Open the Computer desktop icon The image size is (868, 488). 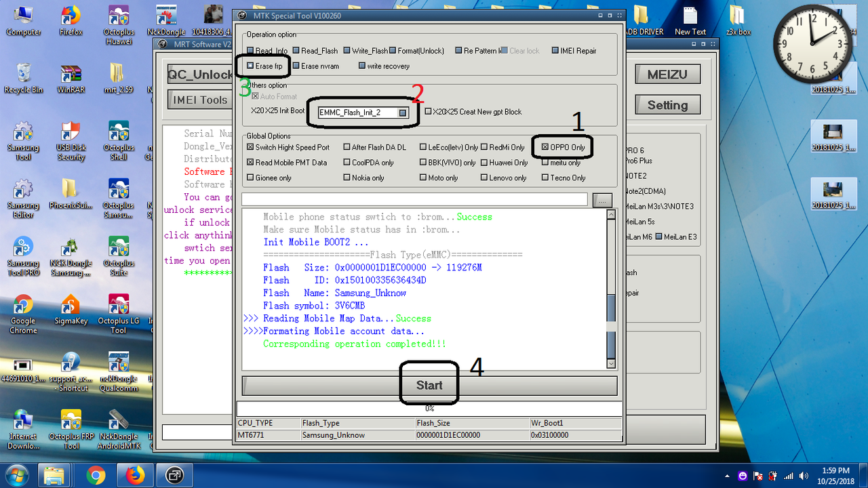pyautogui.click(x=23, y=20)
